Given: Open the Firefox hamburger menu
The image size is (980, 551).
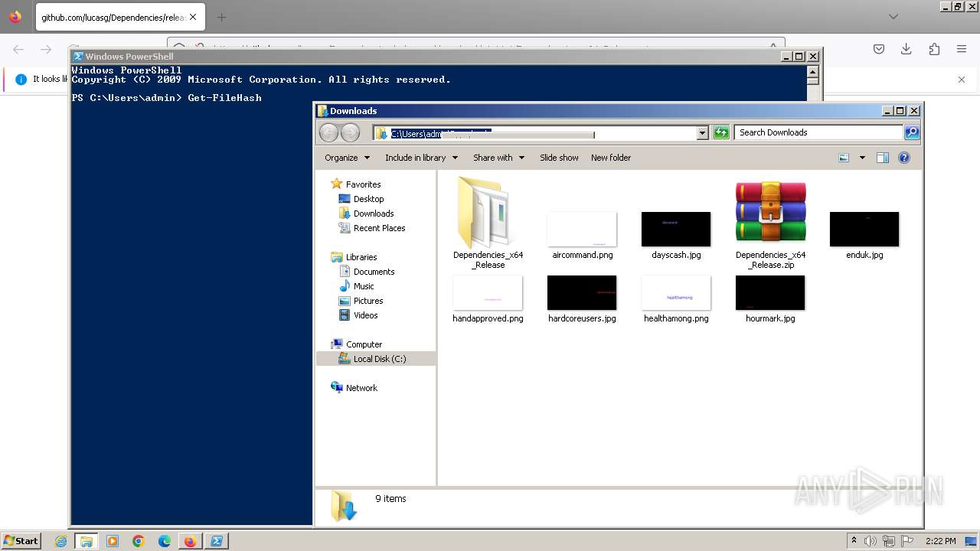Looking at the screenshot, I should click(962, 49).
